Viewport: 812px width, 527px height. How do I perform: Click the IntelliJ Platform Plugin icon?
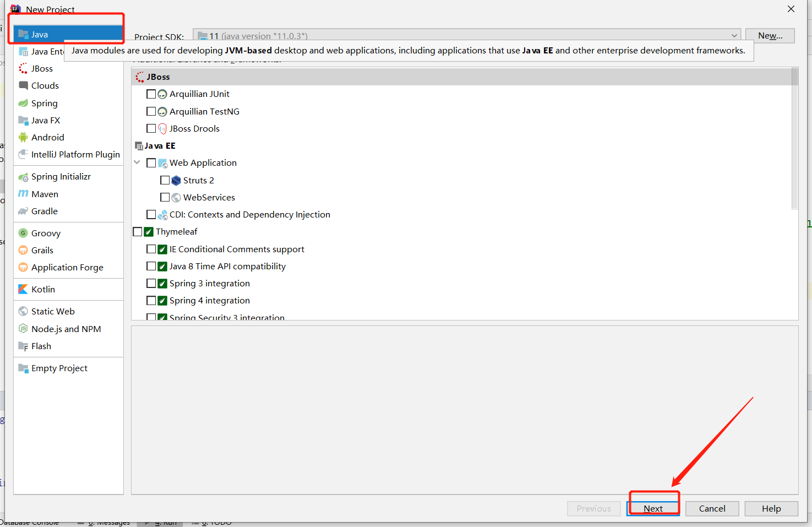click(x=23, y=154)
